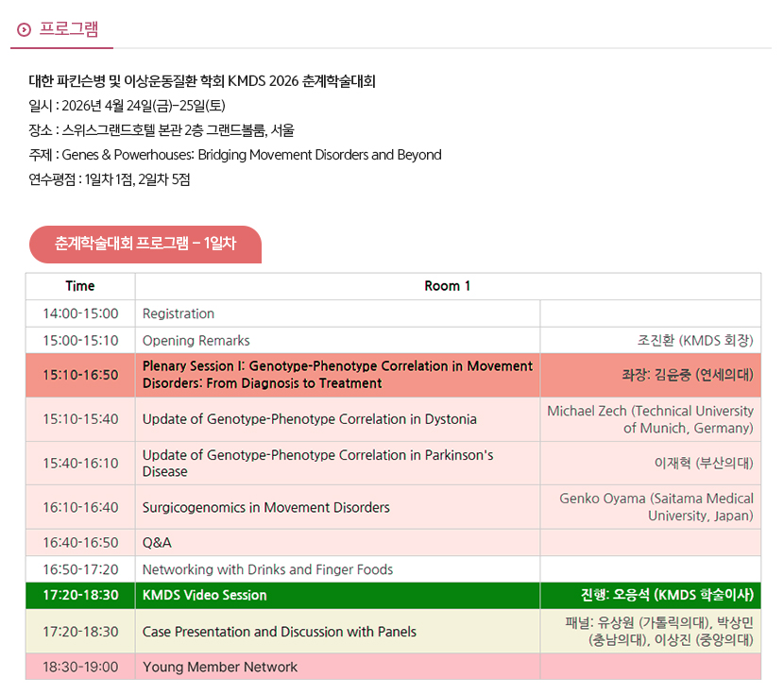This screenshot has width=784, height=694.
Task: Click moderator 오응석 (KMDS 학술이사)
Action: pyautogui.click(x=667, y=595)
